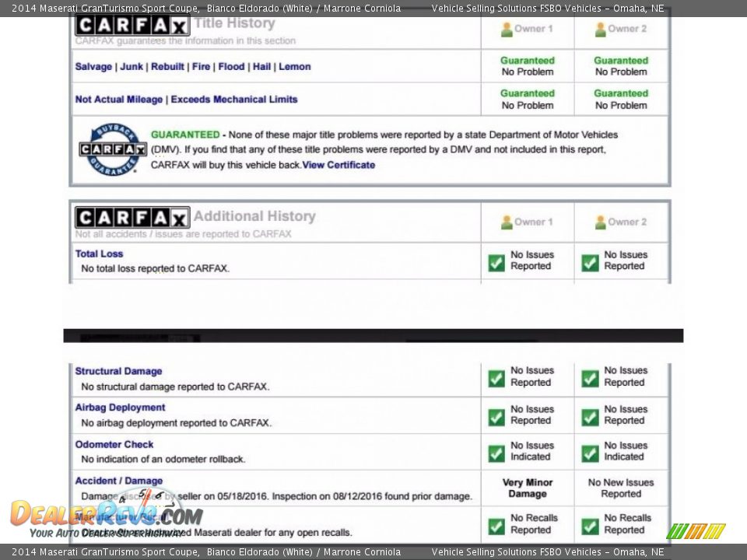Viewport: 747px width, 560px height.
Task: Click the bottom caption 'Bianco Eldorado (White) / Marrone Corniola'
Action: tap(304, 552)
